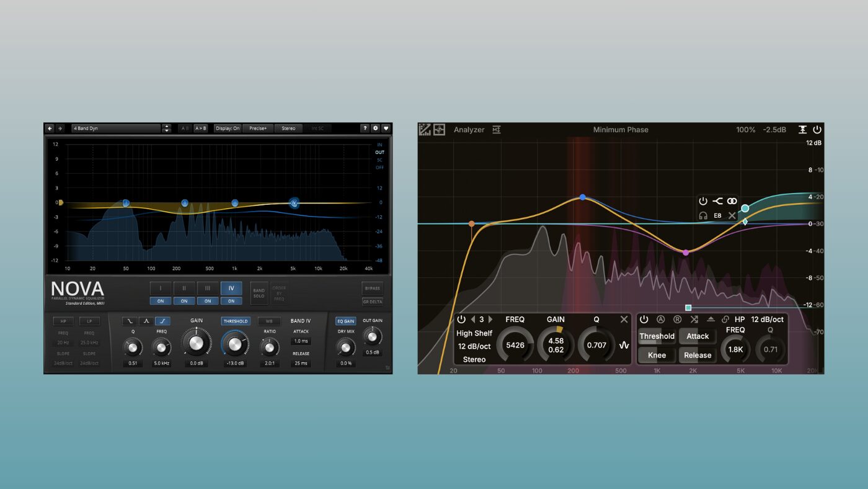Click the heart icon in Nova's top bar
The width and height of the screenshot is (868, 489).
coord(386,128)
